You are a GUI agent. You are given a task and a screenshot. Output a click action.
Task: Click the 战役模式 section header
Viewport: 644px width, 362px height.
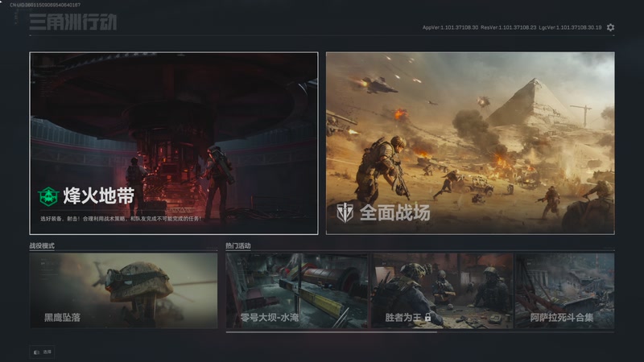(42, 246)
